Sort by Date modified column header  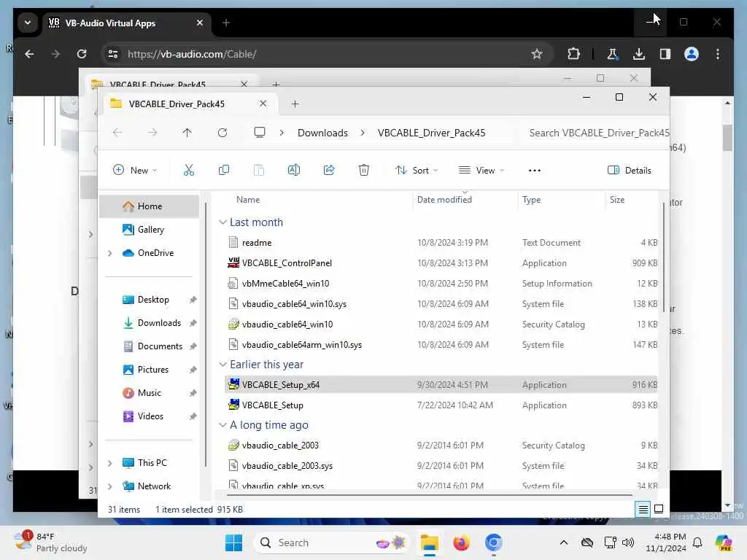(444, 200)
